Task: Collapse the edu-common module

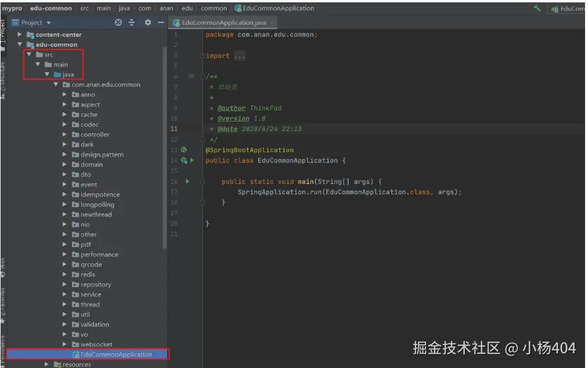Action: [19, 45]
